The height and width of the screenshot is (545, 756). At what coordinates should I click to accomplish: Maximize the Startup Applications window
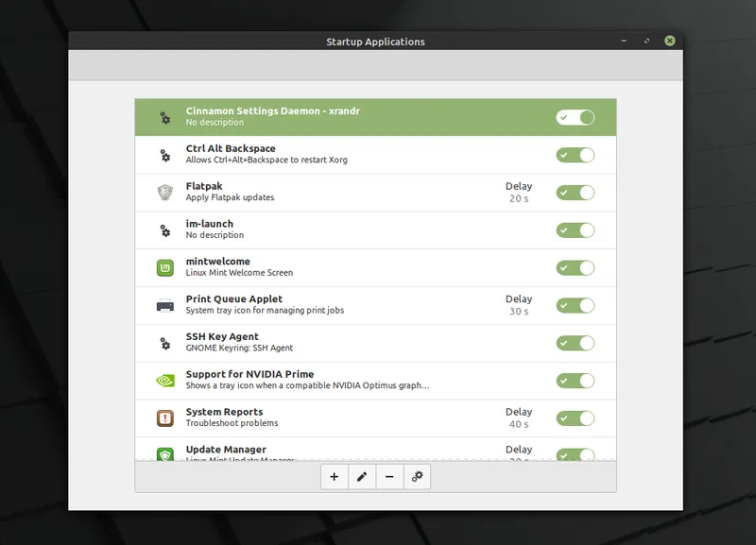click(646, 41)
